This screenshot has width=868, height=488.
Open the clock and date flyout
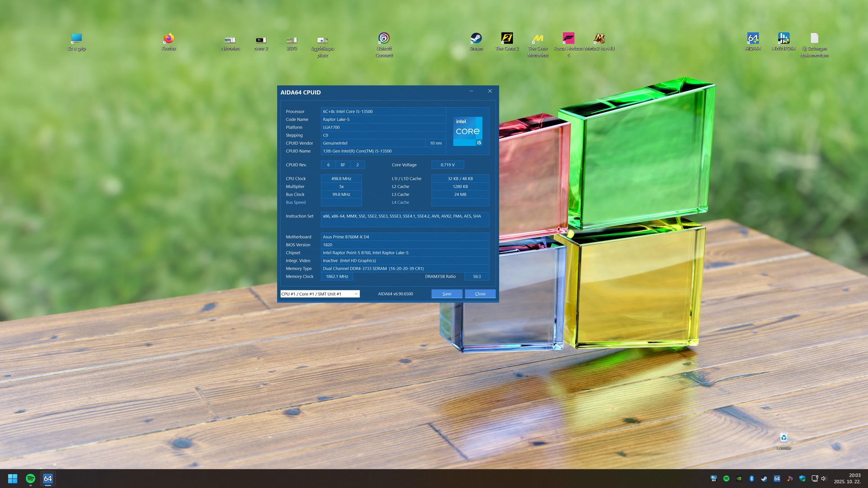tap(847, 479)
